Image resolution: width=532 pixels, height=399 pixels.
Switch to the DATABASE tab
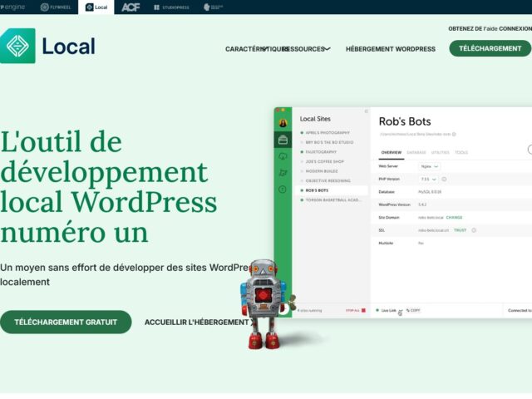point(416,153)
